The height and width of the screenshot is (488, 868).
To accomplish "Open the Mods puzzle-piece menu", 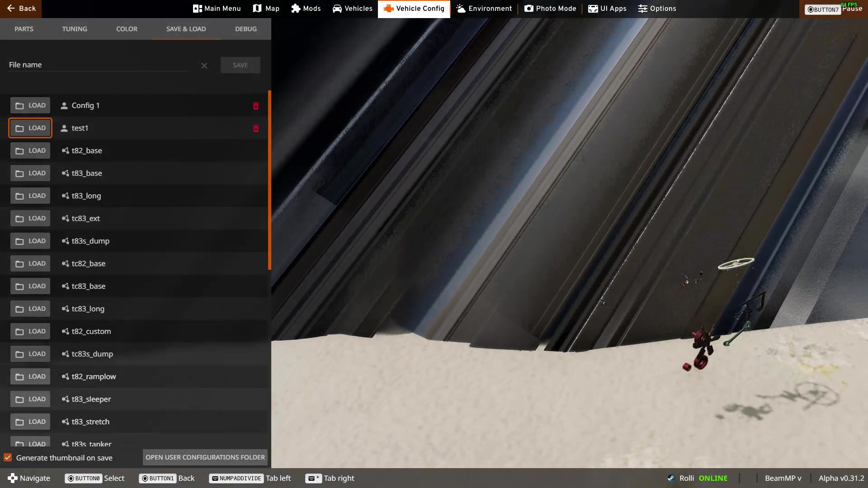I will point(306,9).
